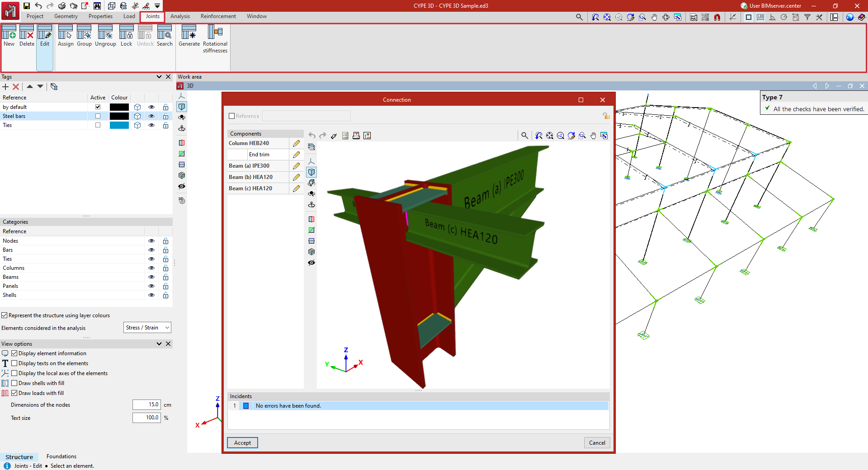Click the Generate joints icon
The image size is (868, 470).
(189, 36)
